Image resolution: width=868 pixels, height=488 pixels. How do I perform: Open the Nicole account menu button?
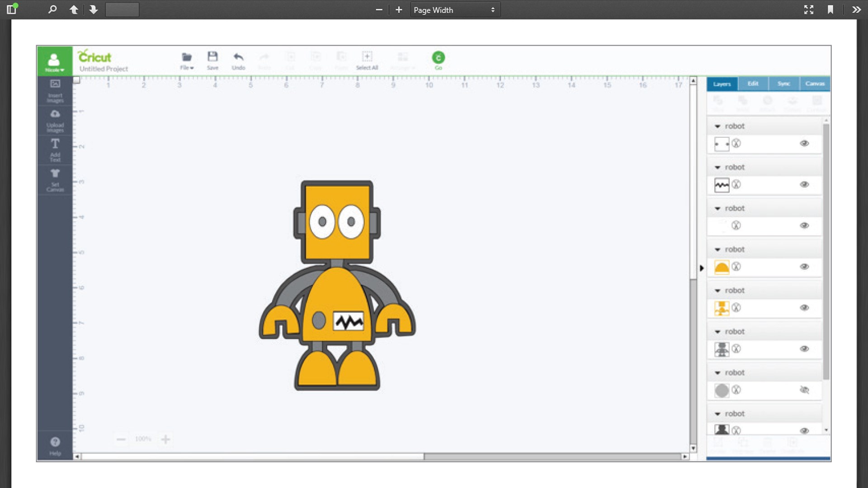click(x=54, y=61)
